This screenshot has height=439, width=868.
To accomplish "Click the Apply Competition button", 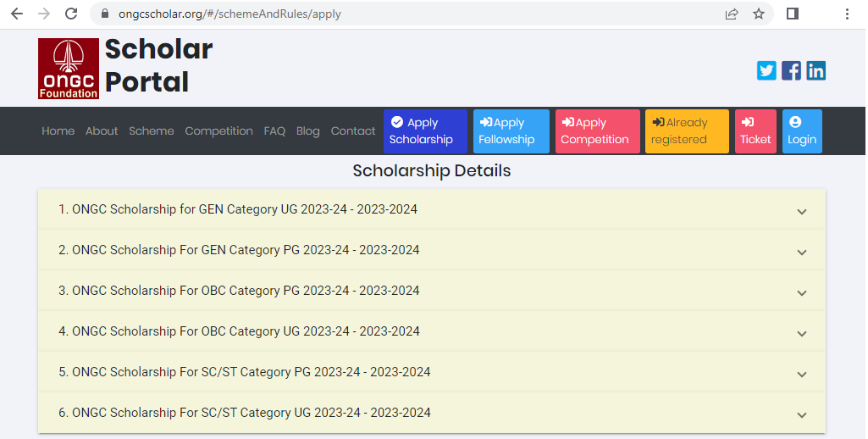I will (597, 131).
